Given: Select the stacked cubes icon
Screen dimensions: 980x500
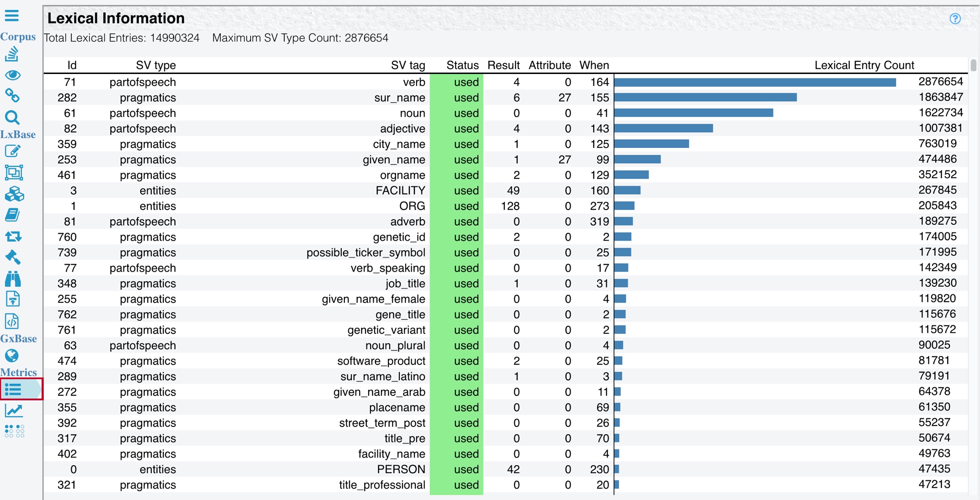Looking at the screenshot, I should [14, 194].
